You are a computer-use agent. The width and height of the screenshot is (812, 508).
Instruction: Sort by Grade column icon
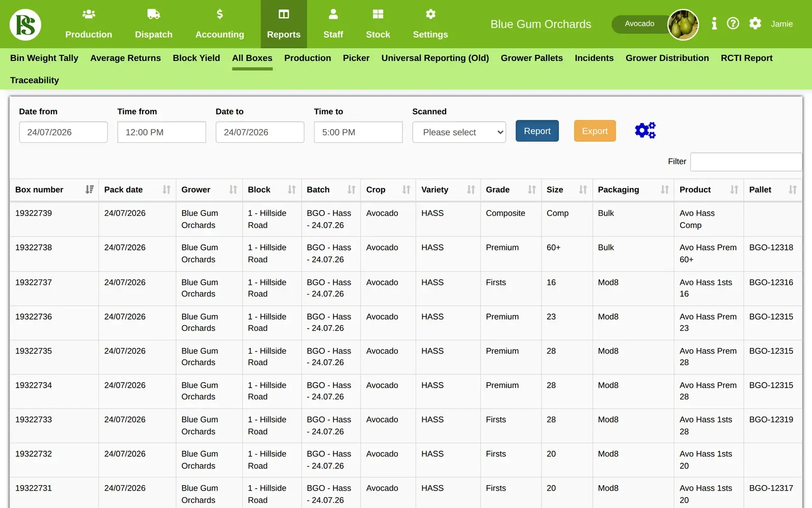click(x=532, y=189)
